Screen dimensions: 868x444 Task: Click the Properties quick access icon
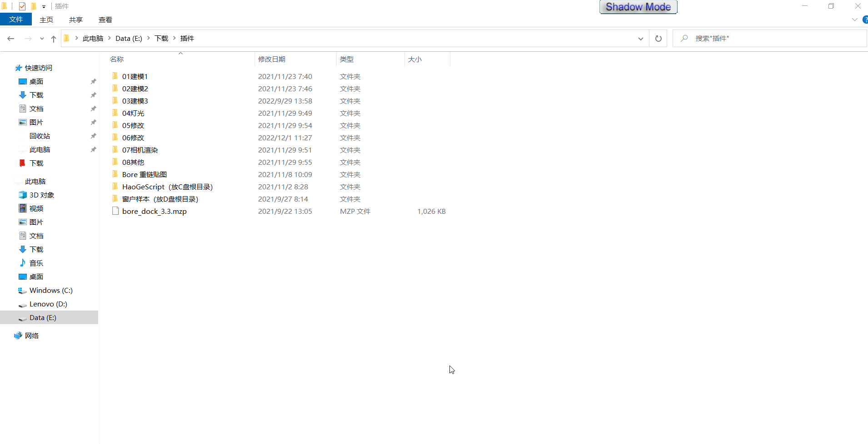(22, 6)
